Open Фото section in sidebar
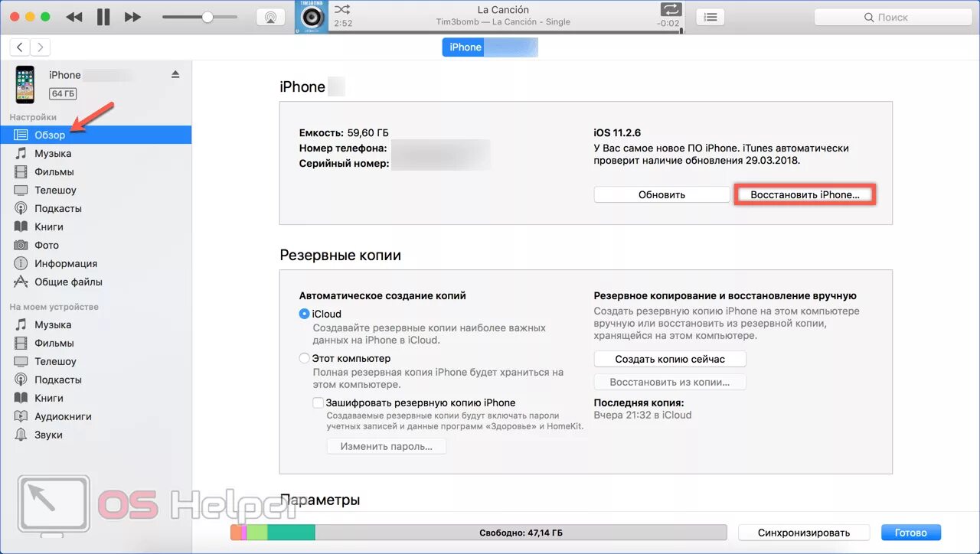Screen dimensions: 980x554 (46, 245)
